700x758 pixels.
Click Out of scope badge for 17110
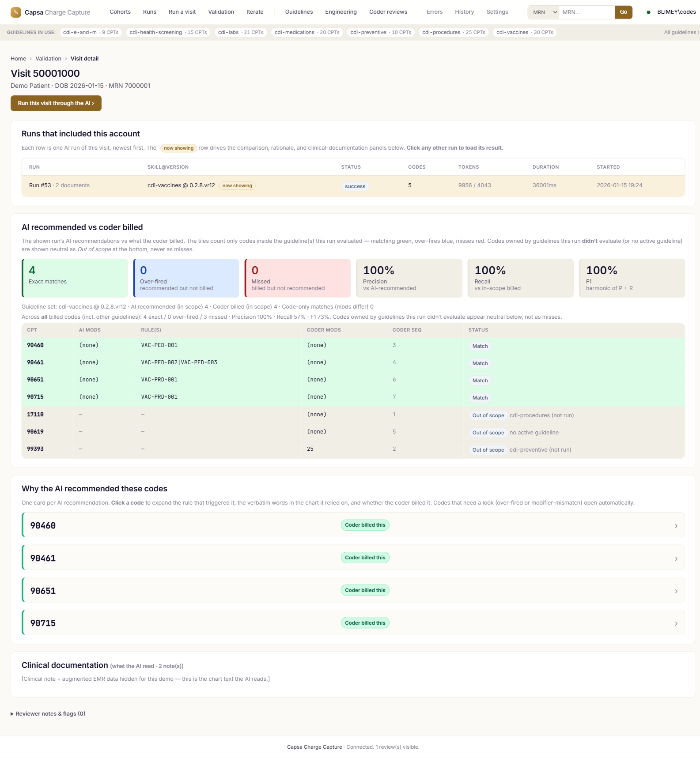(488, 415)
